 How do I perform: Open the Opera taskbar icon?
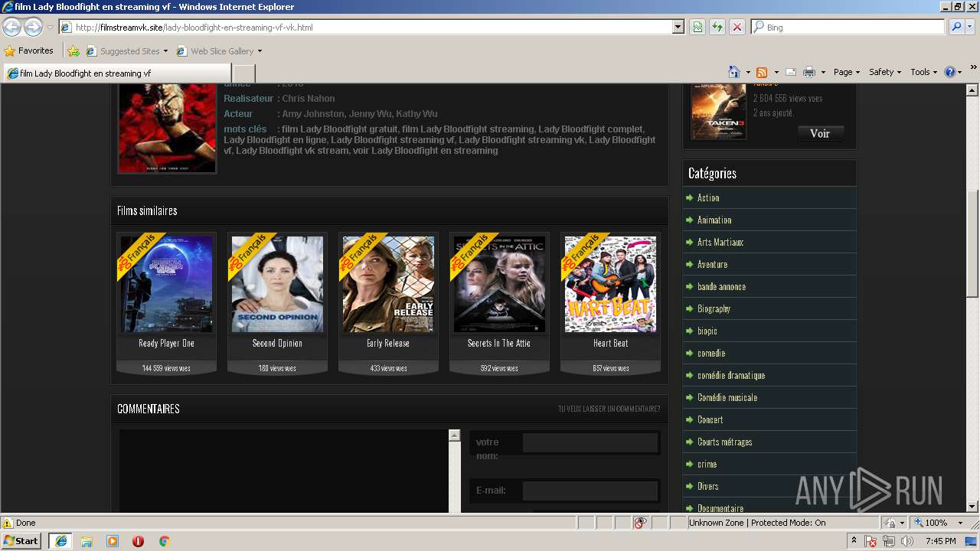pyautogui.click(x=138, y=541)
